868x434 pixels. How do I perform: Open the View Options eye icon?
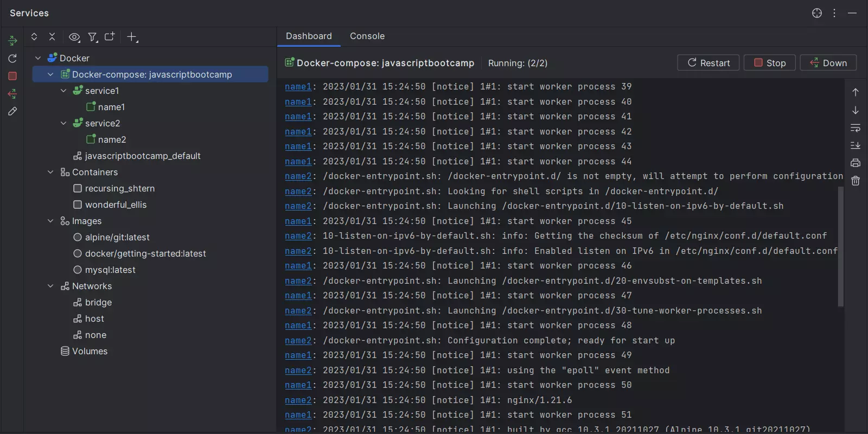click(74, 37)
